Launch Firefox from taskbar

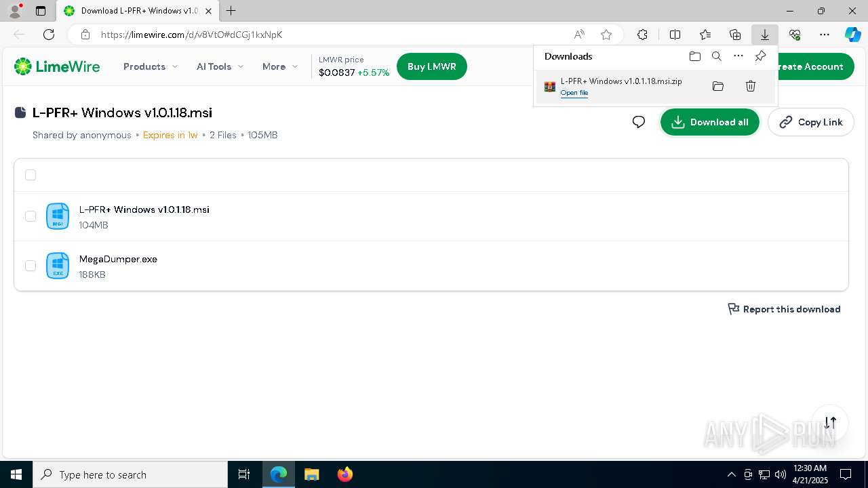(x=345, y=474)
